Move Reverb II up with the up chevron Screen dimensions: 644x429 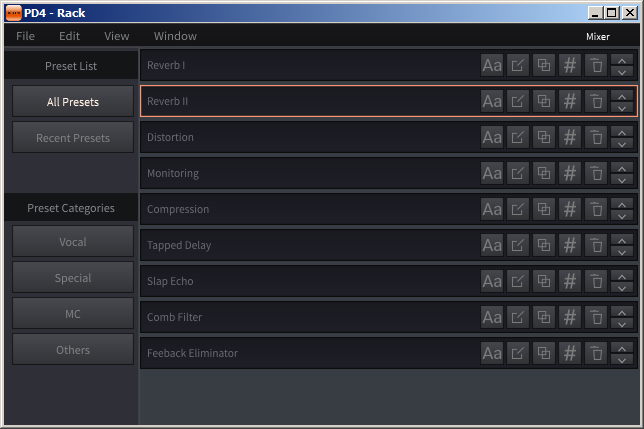(x=622, y=96)
